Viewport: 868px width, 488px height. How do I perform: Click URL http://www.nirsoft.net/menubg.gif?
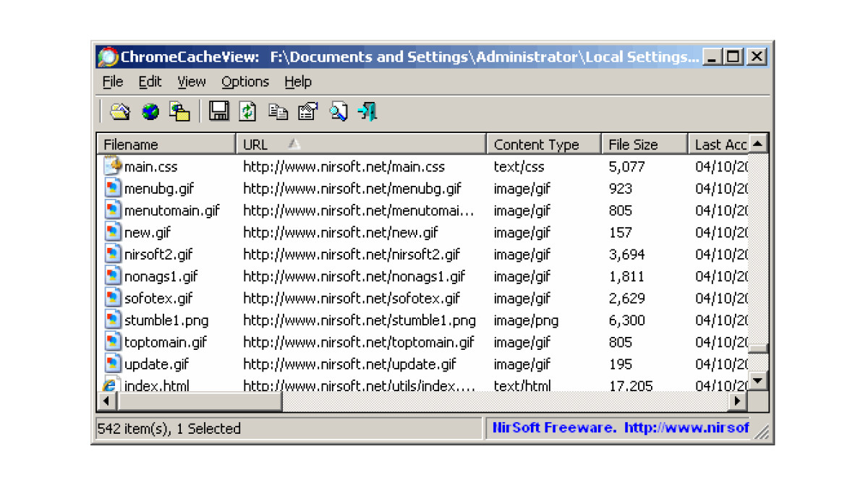pyautogui.click(x=352, y=189)
